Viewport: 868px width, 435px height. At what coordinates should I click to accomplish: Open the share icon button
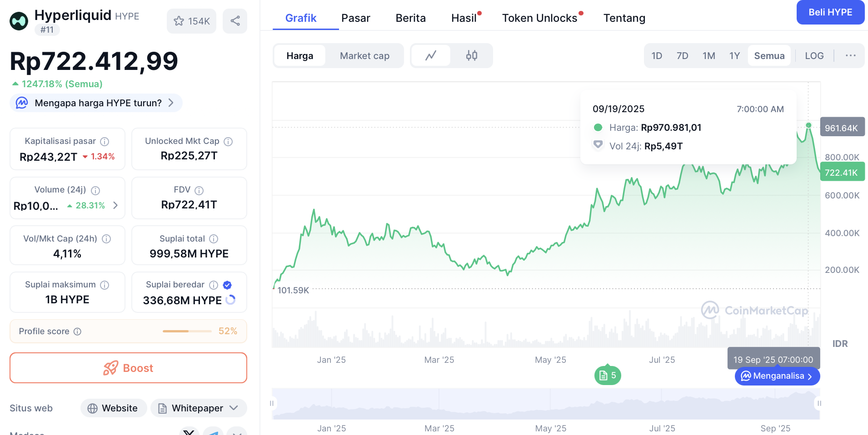235,21
